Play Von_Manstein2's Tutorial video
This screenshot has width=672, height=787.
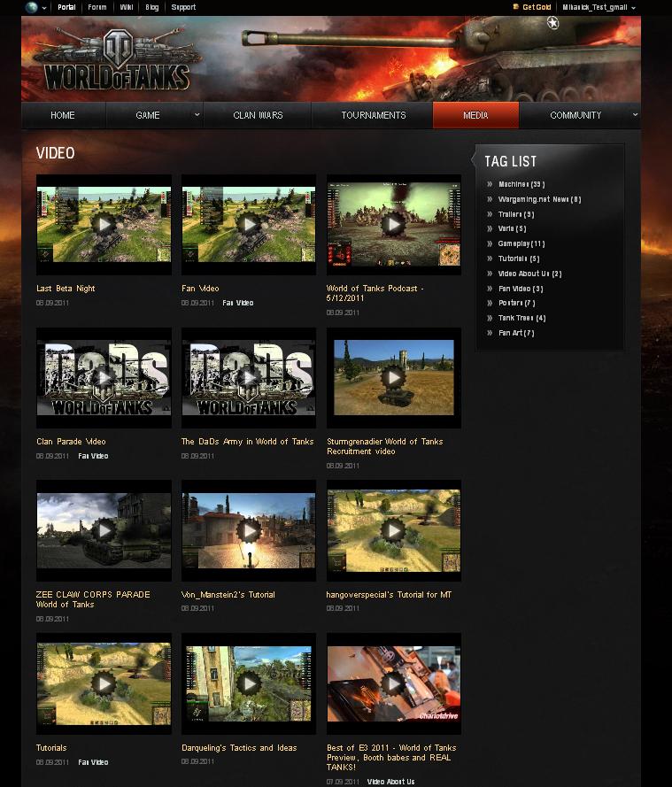pos(249,530)
